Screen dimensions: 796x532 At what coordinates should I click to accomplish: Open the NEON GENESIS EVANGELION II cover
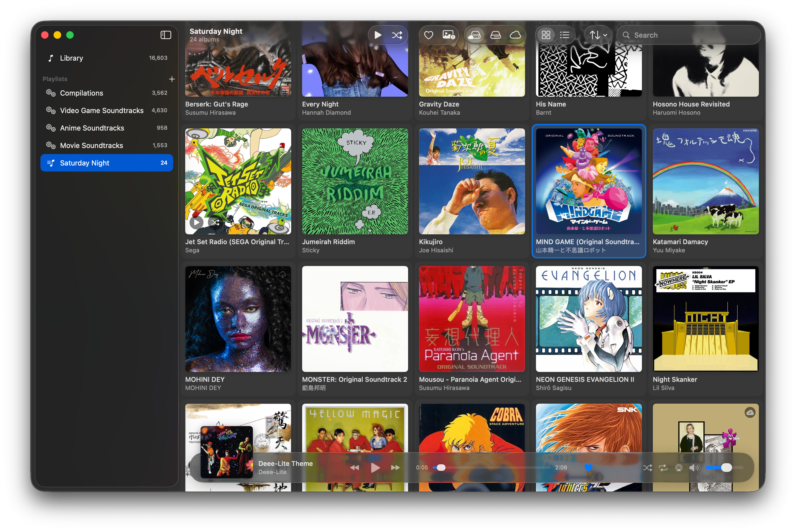coord(589,319)
